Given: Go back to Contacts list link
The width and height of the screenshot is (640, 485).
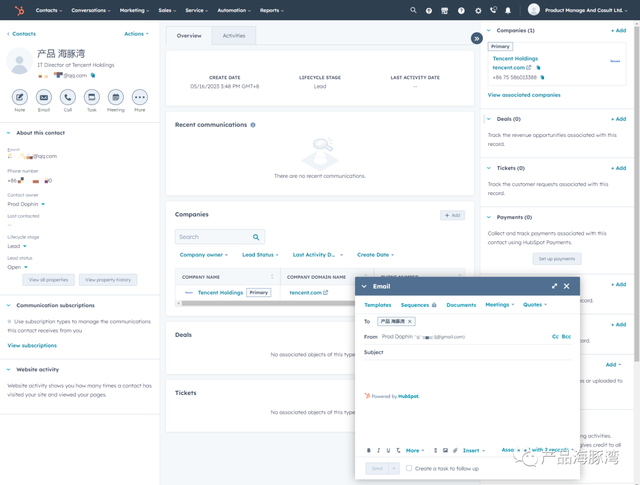Looking at the screenshot, I should pyautogui.click(x=21, y=34).
